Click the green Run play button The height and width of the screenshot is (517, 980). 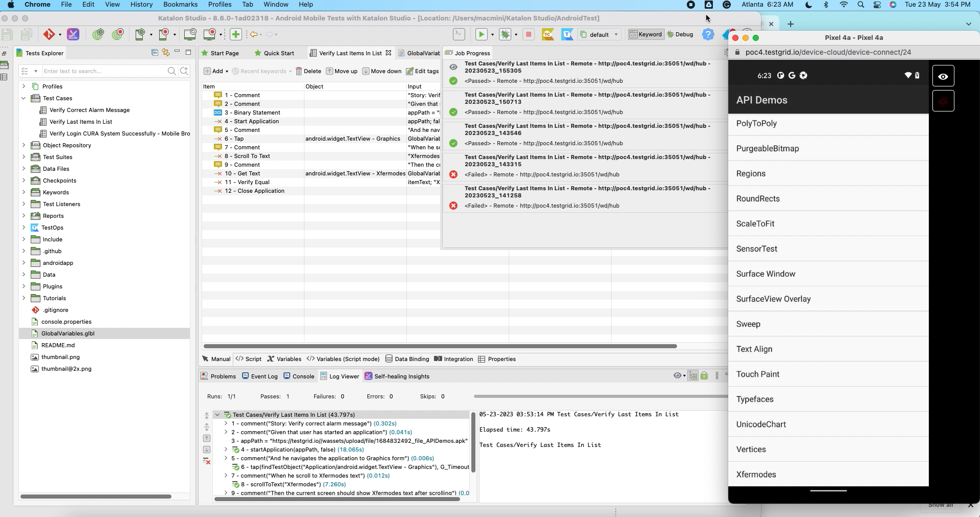tap(481, 34)
